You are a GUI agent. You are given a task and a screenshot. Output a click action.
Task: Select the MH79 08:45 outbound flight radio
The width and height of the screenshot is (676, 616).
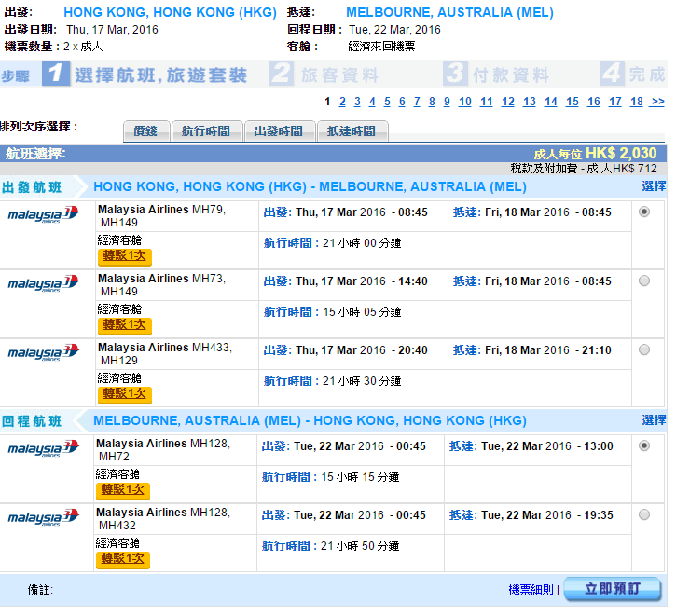[644, 212]
